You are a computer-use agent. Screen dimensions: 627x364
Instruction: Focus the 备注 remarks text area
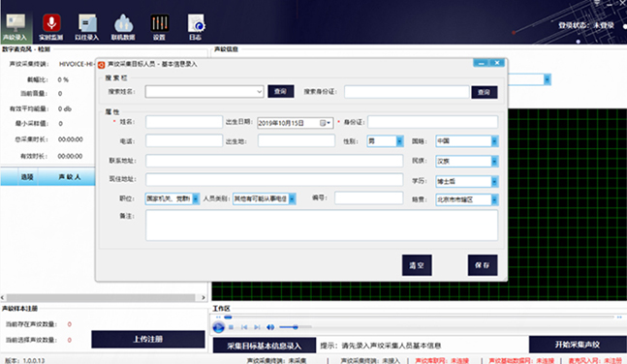pyautogui.click(x=322, y=226)
